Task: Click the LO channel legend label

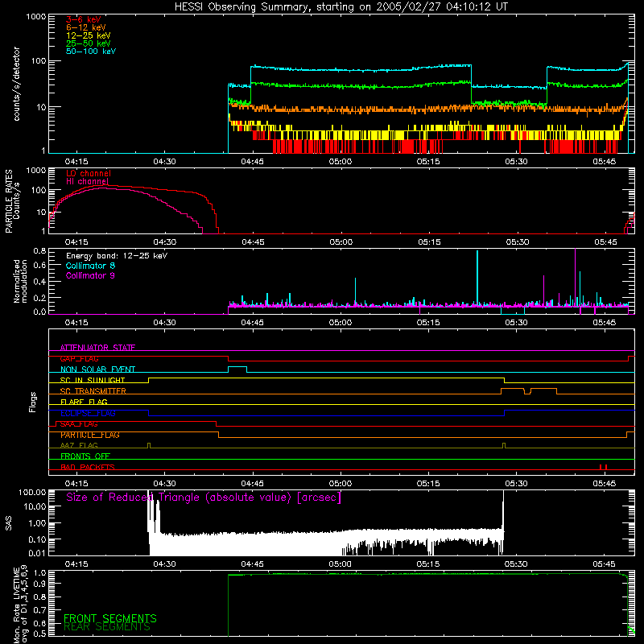Action: [x=89, y=173]
